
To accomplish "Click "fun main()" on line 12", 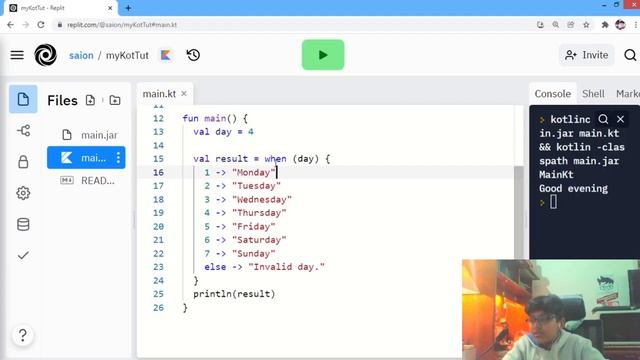I will (x=209, y=118).
